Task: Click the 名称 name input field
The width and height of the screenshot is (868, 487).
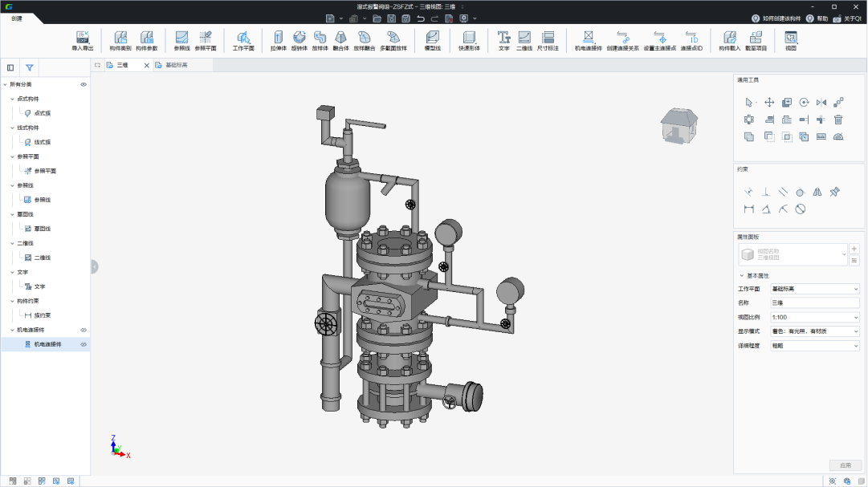Action: [x=814, y=302]
